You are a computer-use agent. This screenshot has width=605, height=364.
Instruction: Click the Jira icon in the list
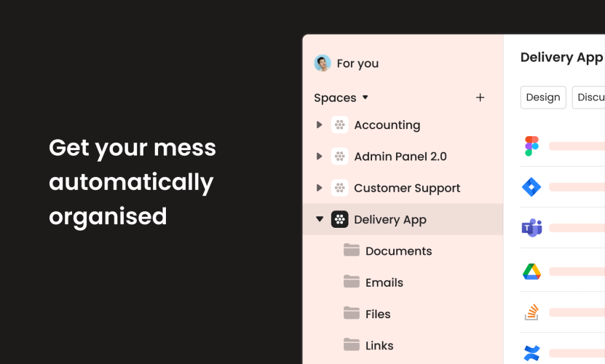(x=531, y=187)
